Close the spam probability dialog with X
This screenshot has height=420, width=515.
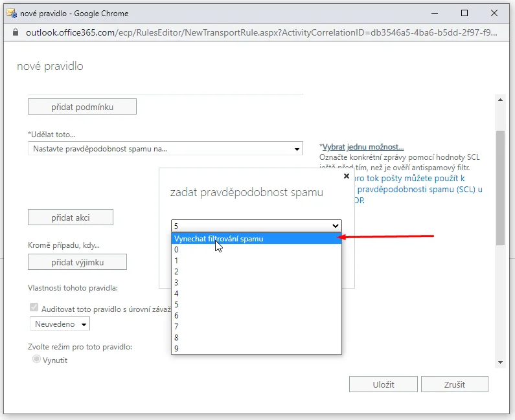tap(346, 176)
